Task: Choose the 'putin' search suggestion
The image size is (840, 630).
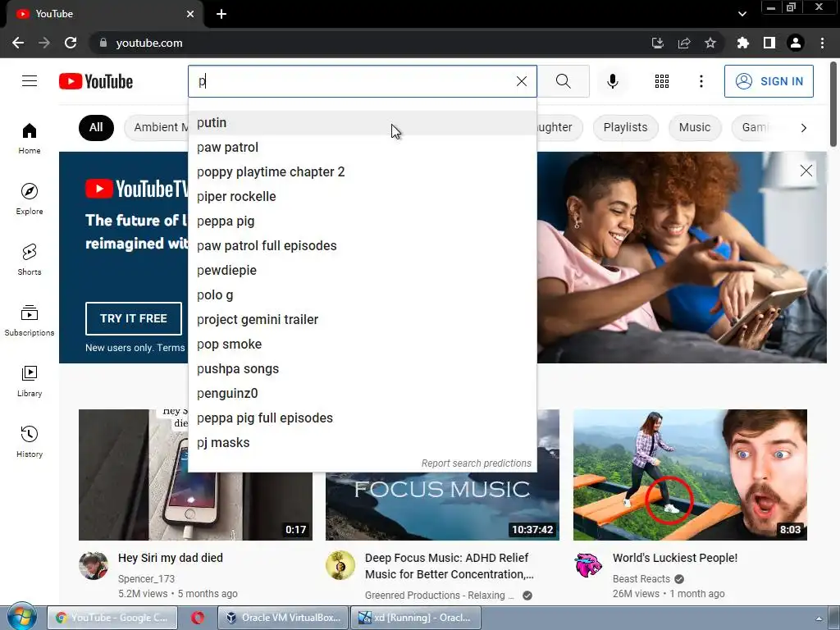Action: [x=362, y=123]
